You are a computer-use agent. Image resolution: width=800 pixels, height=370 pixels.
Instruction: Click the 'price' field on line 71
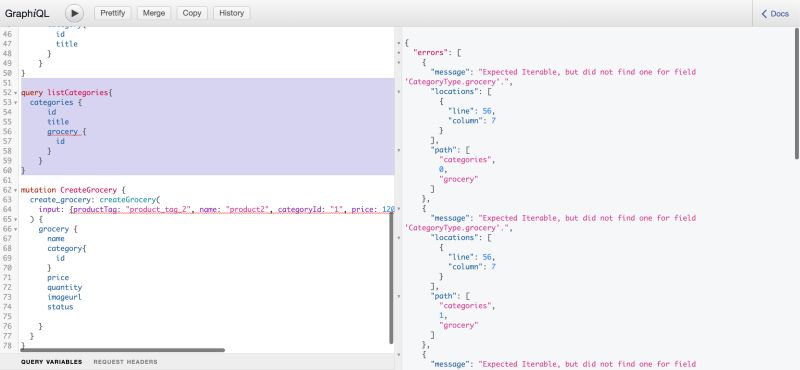click(x=58, y=278)
